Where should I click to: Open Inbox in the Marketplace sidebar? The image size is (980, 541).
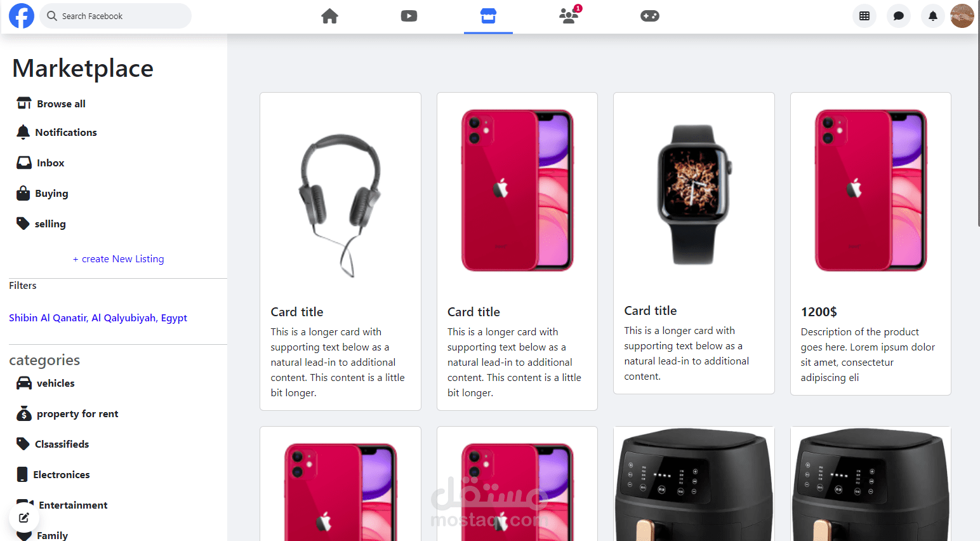[x=41, y=163]
